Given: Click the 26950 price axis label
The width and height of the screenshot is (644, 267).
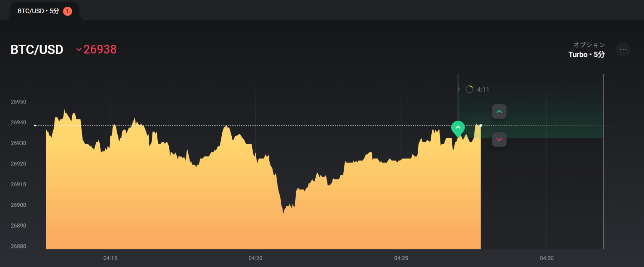Looking at the screenshot, I should click(x=19, y=102).
